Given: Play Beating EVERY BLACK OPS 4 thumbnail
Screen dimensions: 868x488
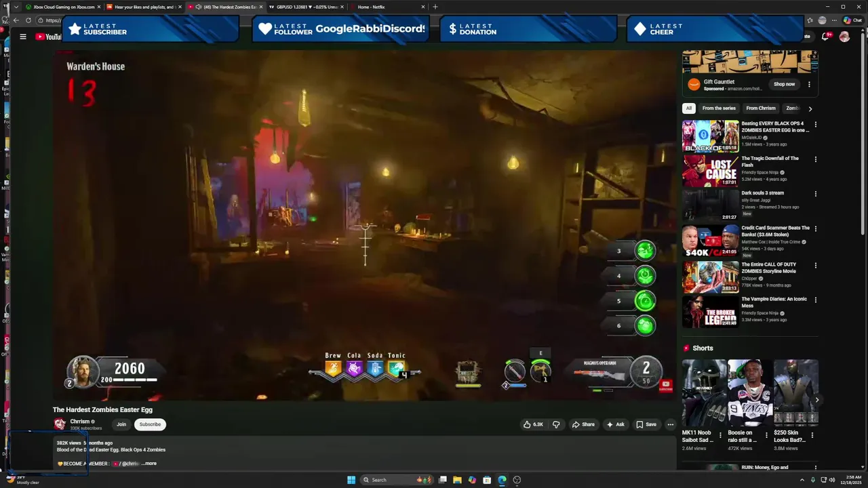Looking at the screenshot, I should tap(710, 136).
